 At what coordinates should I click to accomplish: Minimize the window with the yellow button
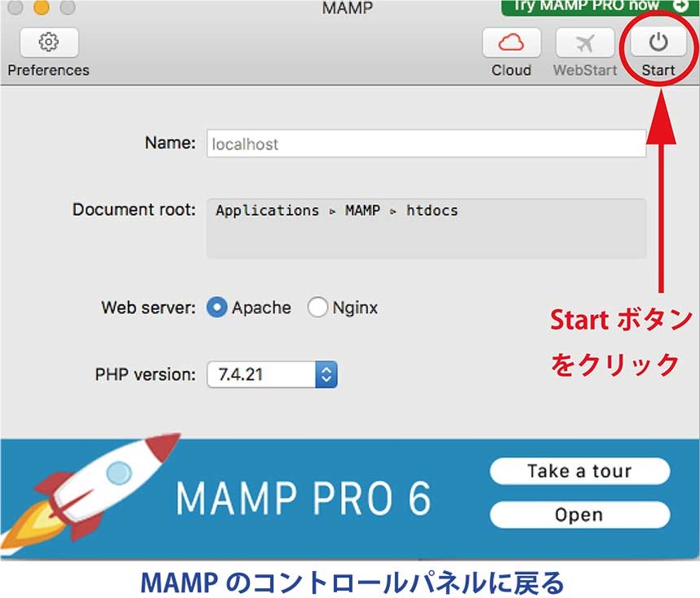42,7
